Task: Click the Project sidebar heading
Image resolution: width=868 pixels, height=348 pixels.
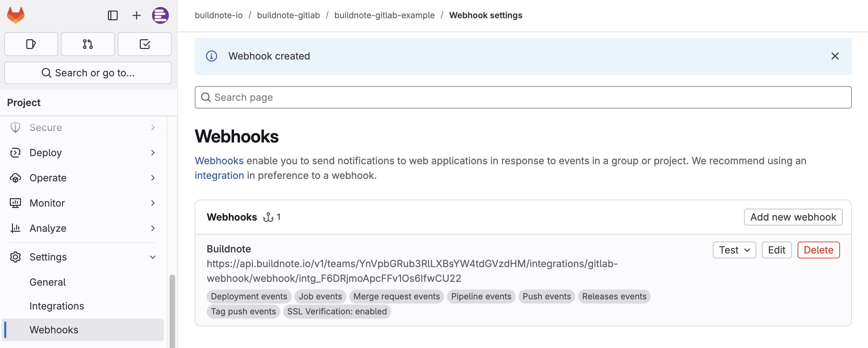Action: [x=24, y=103]
